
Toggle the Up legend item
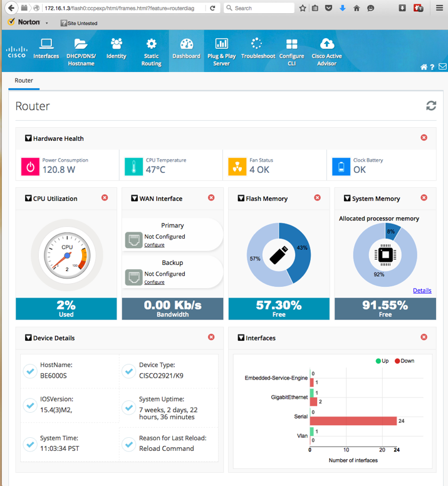382,361
